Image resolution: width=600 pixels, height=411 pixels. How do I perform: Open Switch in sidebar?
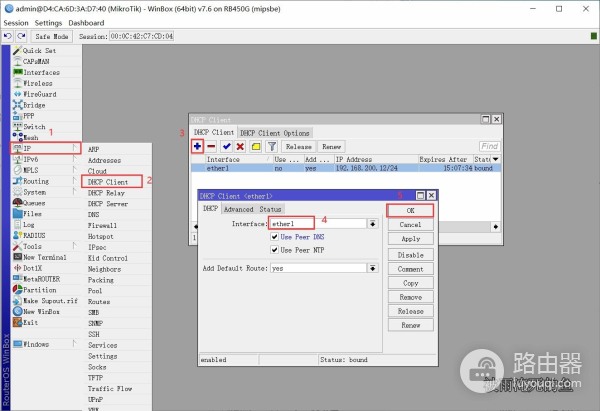point(46,127)
